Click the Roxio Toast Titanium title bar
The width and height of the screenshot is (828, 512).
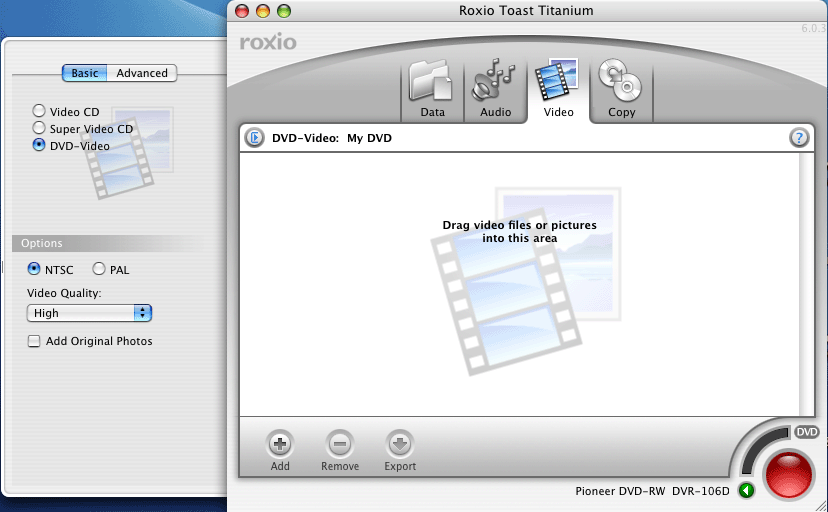pos(526,11)
